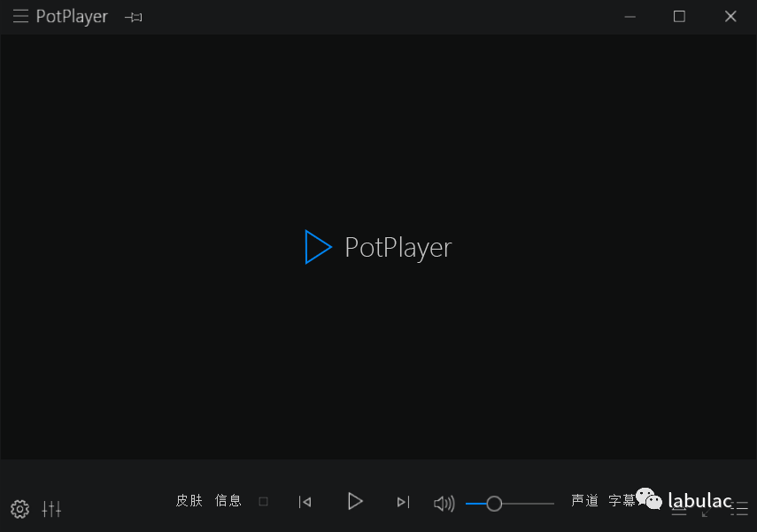Maximize the PotPlayer window
The image size is (757, 532).
[679, 17]
